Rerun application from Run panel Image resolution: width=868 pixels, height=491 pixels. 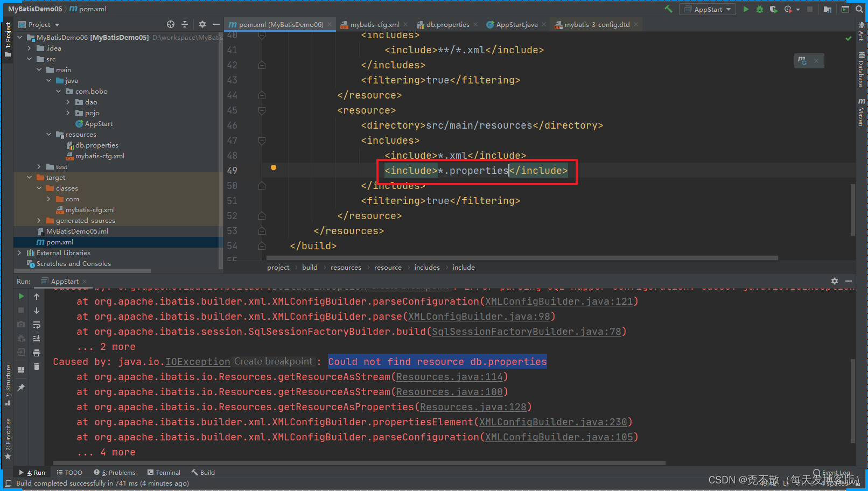coord(21,296)
